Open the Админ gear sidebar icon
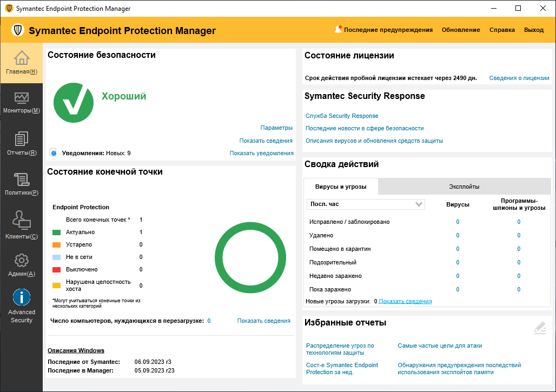556x392 pixels. pyautogui.click(x=22, y=261)
